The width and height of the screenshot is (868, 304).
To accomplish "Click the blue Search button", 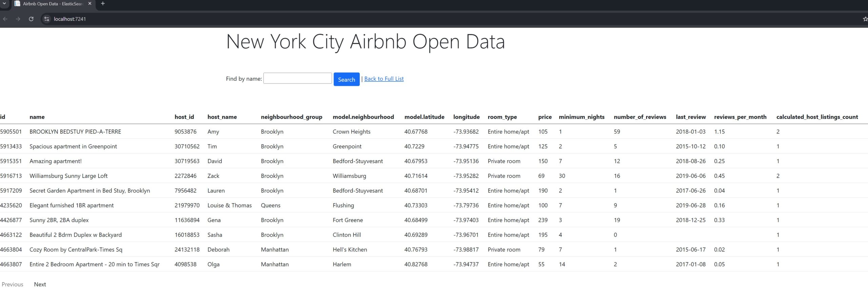I will coord(346,79).
